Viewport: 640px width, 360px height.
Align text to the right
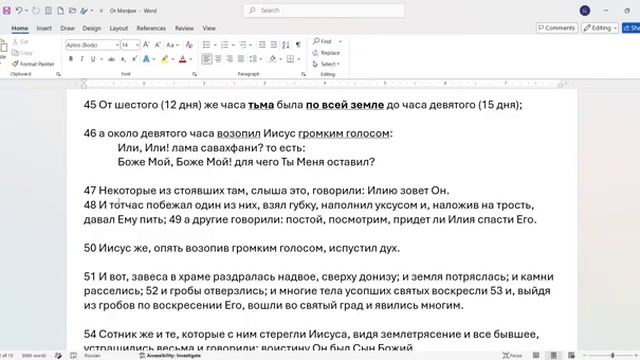(229, 59)
